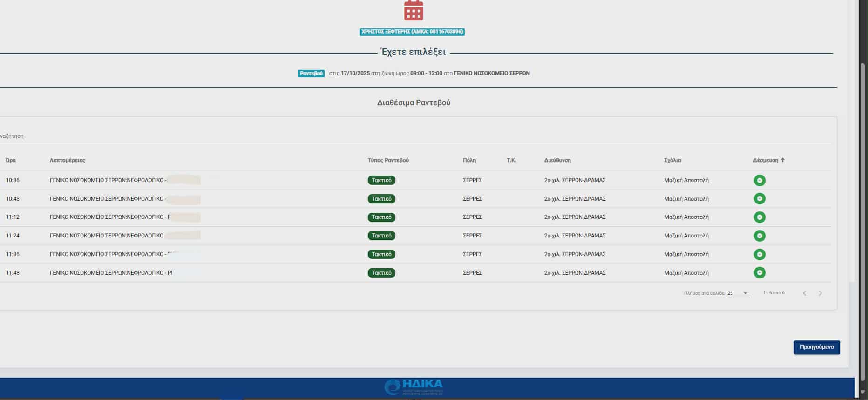The image size is (868, 400).
Task: Click the ΗΔΙΚΑ logo in footer
Action: click(x=414, y=386)
